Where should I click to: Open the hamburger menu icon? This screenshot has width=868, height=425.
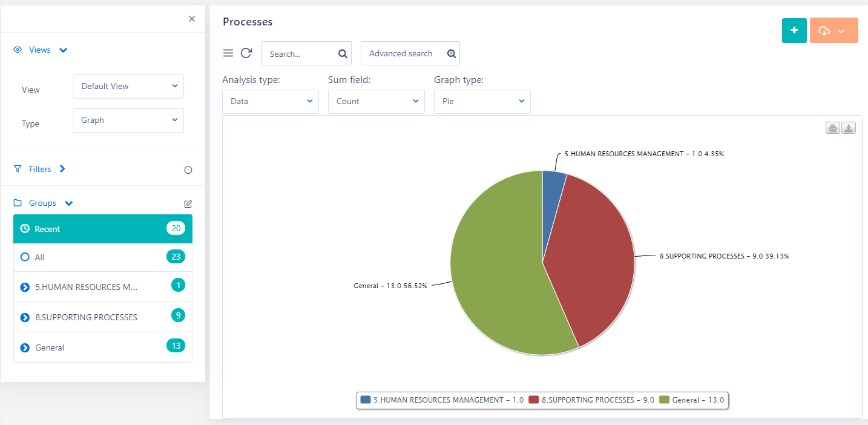[x=228, y=53]
